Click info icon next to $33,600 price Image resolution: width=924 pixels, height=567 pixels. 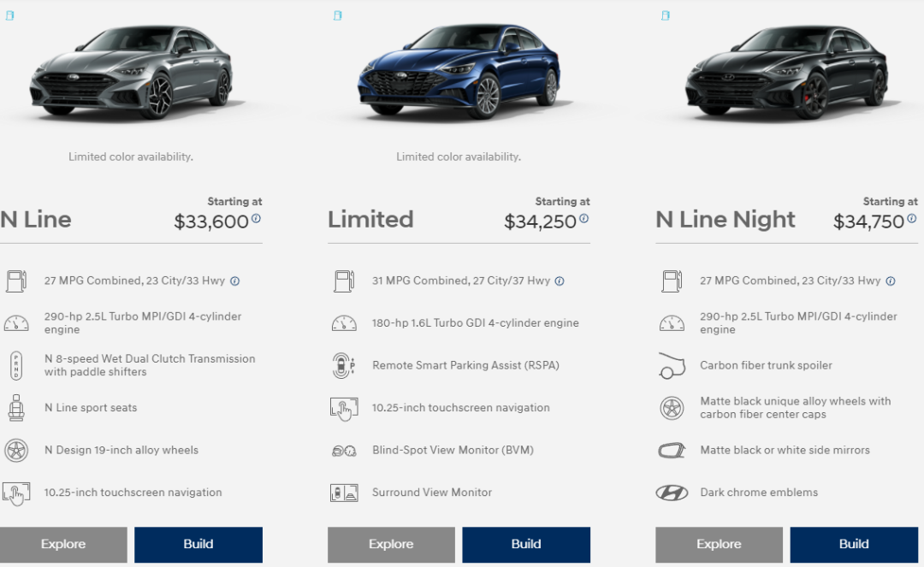pos(256,219)
